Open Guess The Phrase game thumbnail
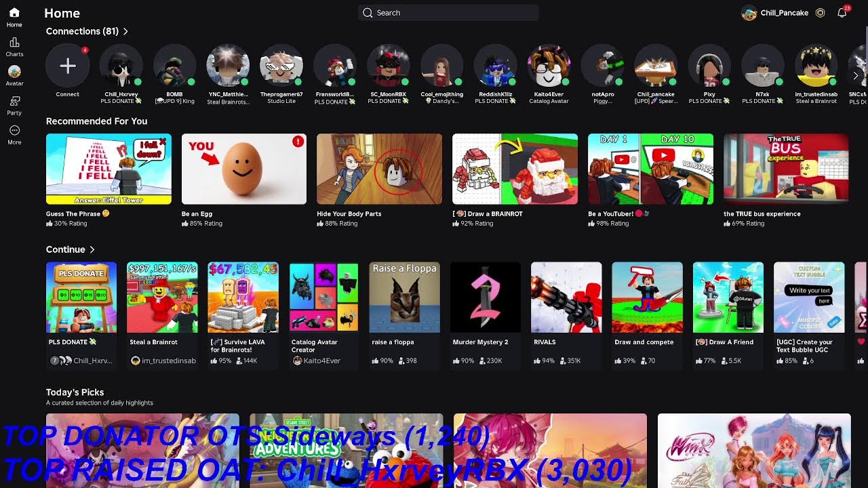Screen dimensions: 868x488 point(108,169)
